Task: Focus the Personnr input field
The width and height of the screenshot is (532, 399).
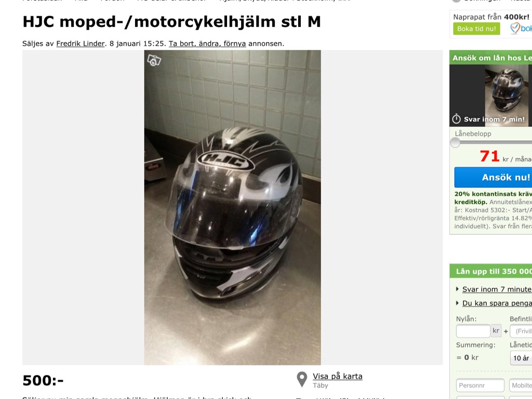Action: (x=480, y=385)
